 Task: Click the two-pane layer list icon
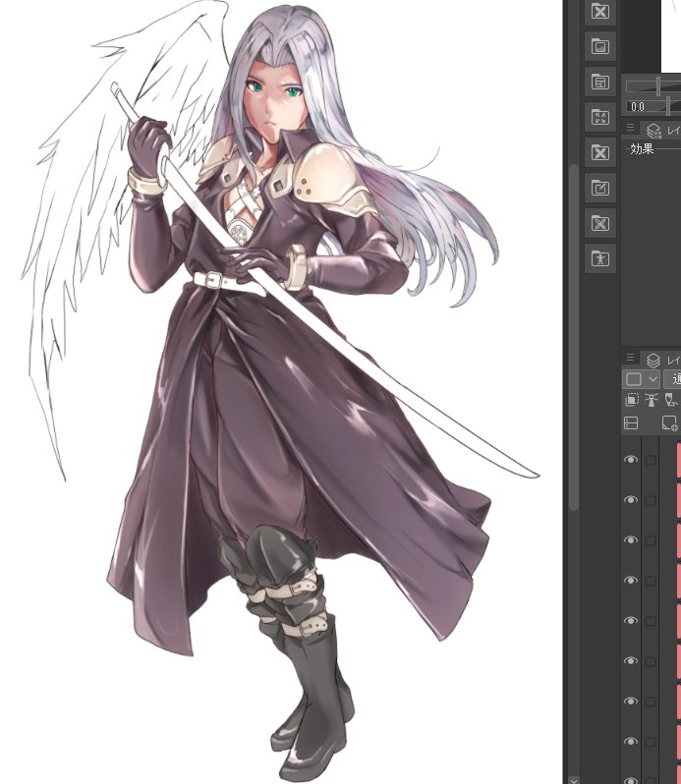tap(631, 423)
